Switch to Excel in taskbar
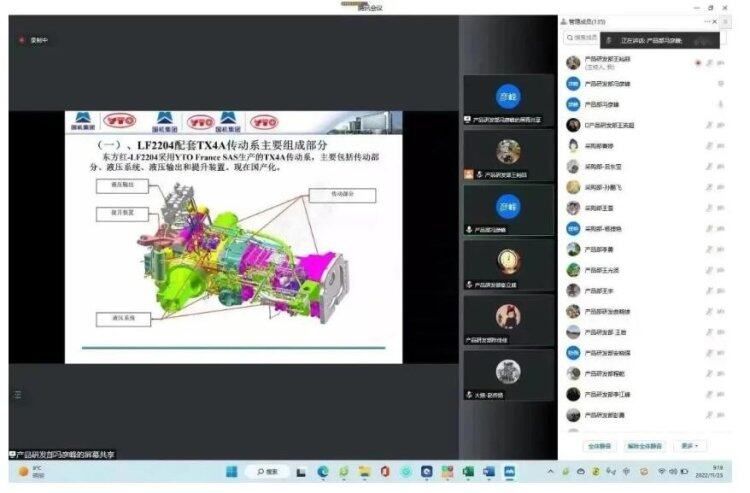Viewport: 750px width, 493px height. pos(468,472)
